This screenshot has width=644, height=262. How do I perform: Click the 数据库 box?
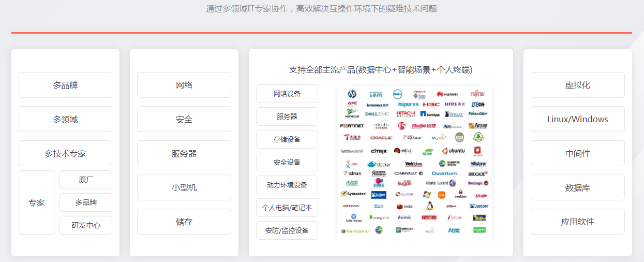click(578, 187)
